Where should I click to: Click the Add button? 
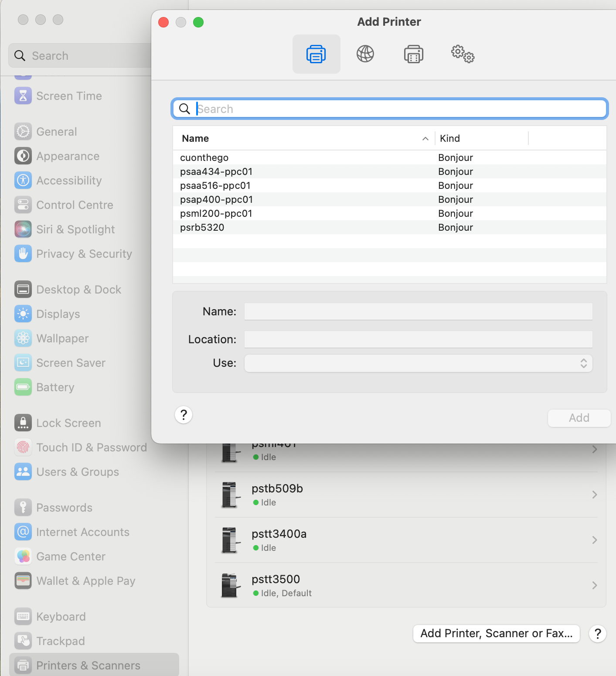[579, 418]
